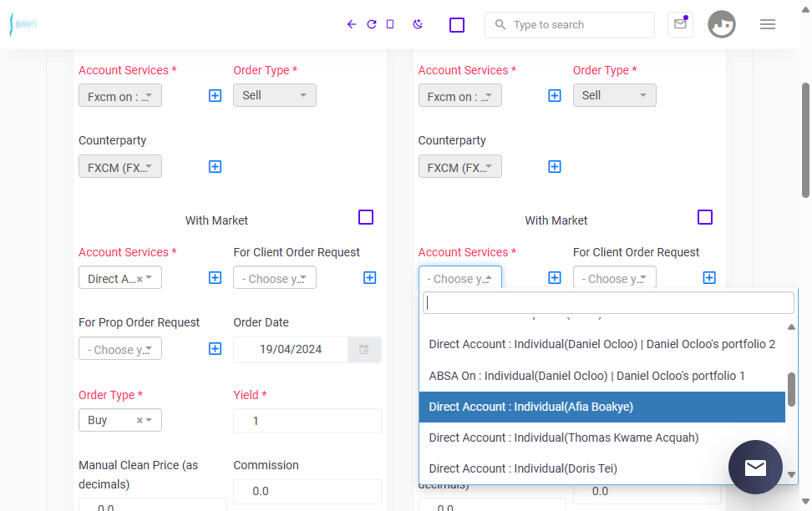
Task: Open right For Client Order Request dropdown
Action: [x=614, y=278]
